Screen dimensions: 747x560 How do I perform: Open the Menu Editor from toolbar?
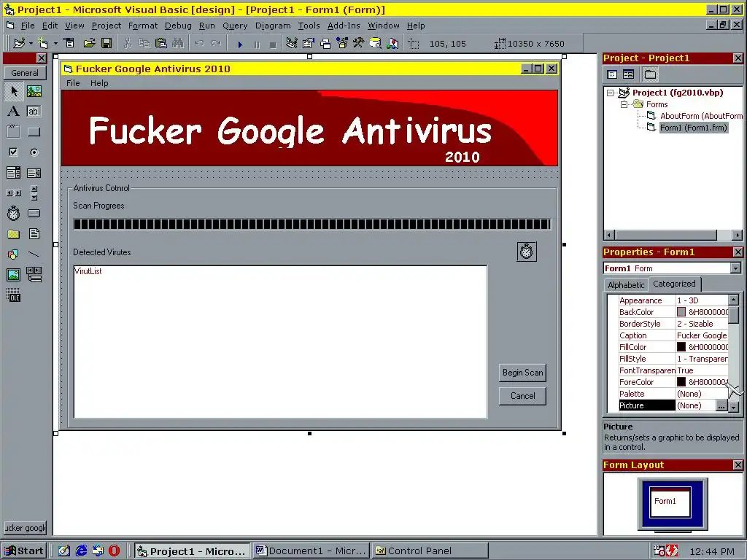[69, 43]
